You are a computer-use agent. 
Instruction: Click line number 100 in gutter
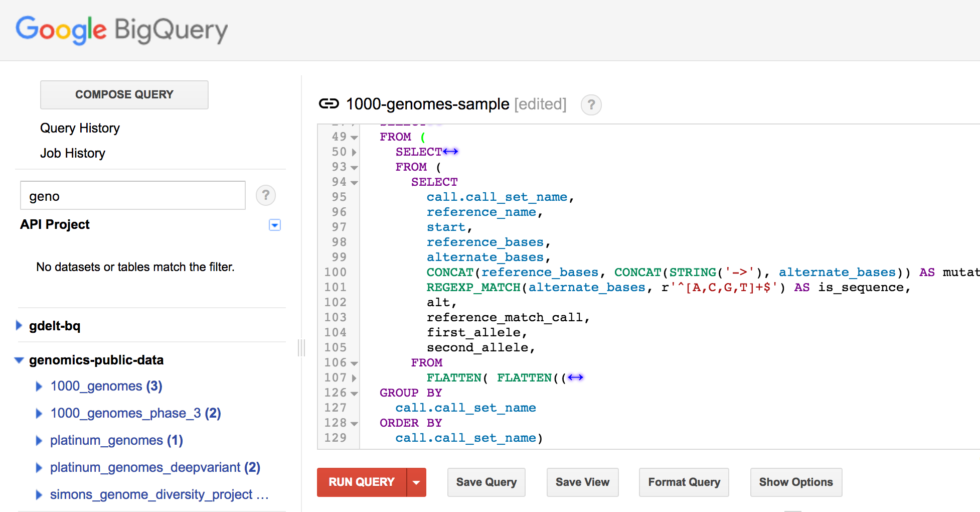[335, 272]
